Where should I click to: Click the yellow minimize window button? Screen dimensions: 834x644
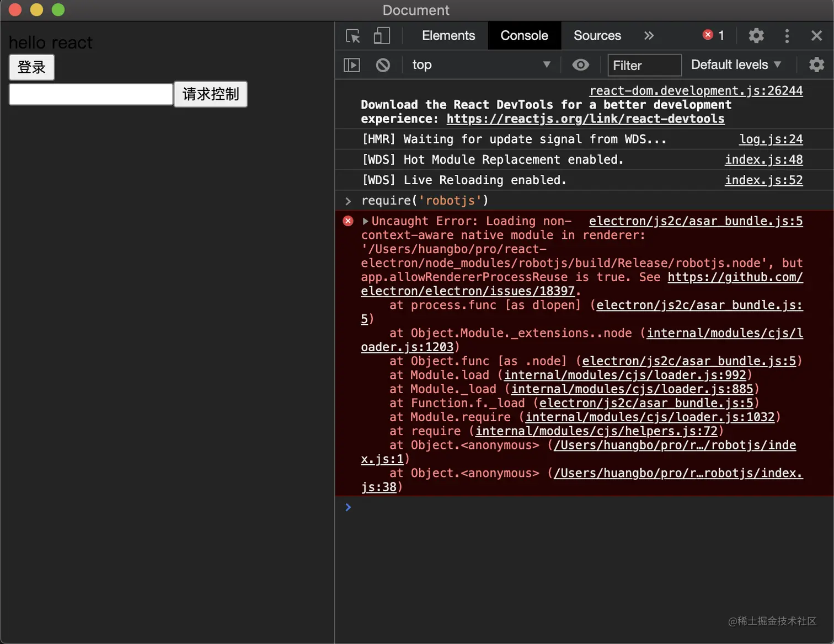[x=36, y=10]
